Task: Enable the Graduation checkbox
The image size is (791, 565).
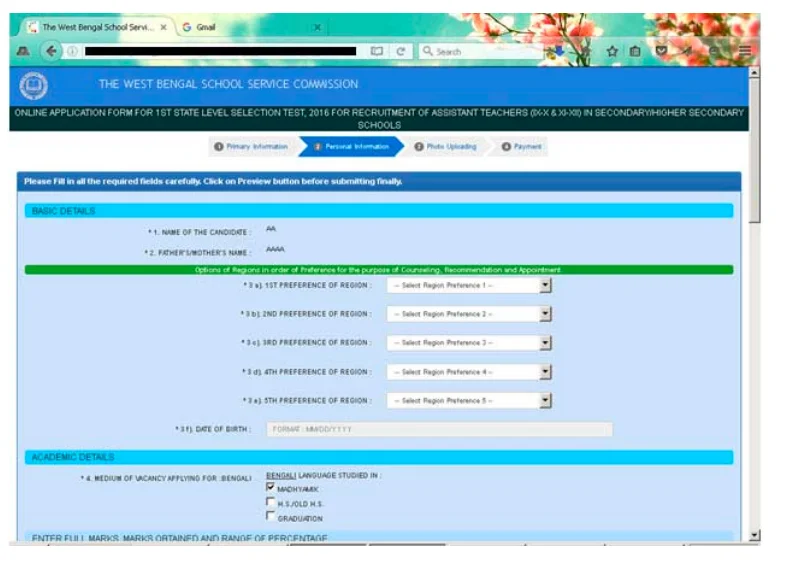Action: [x=270, y=517]
